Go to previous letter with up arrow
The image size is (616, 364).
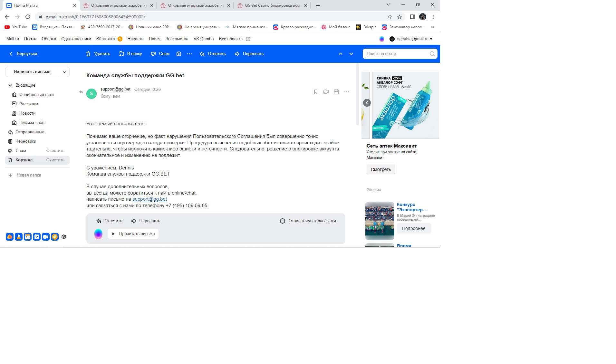(341, 54)
